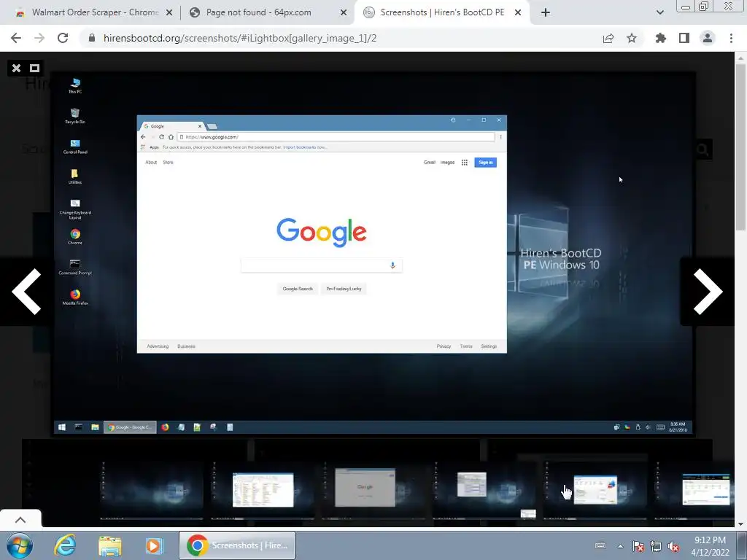Screen dimensions: 747x560
Task: Open Chrome side panel icon
Action: (684, 38)
